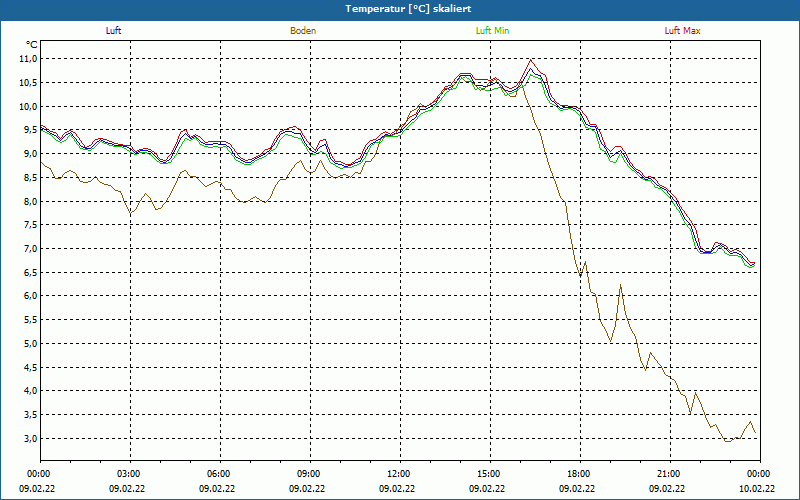
Task: Click the 10,5 y-axis value
Action: coord(29,83)
